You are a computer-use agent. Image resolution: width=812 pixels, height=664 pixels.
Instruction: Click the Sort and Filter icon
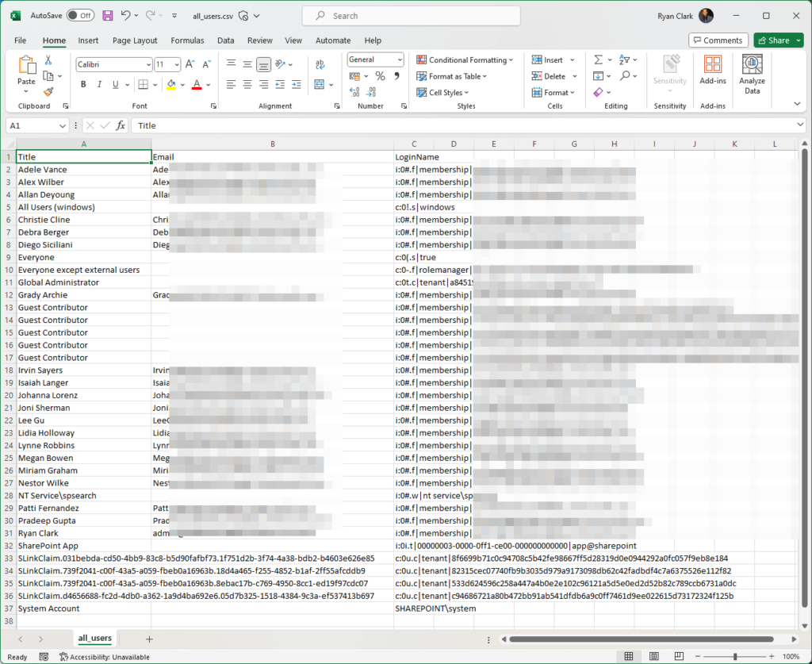tap(625, 59)
